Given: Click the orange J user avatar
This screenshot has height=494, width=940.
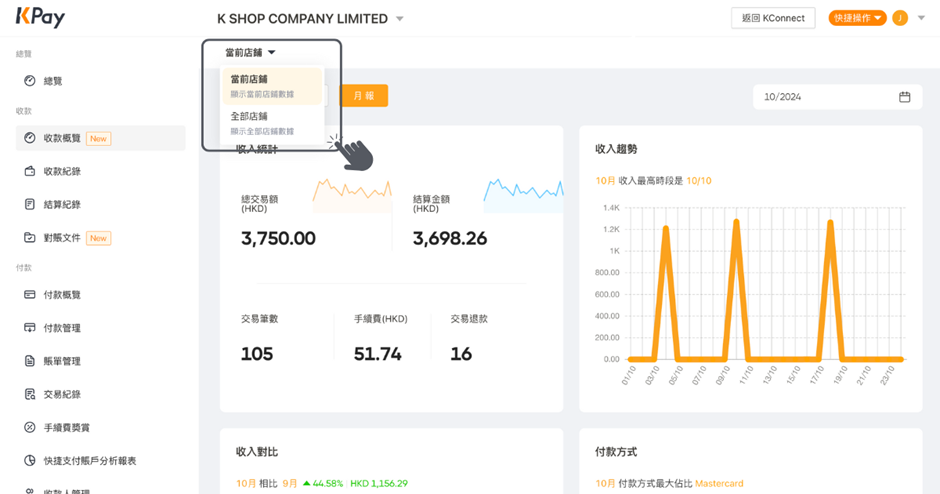Looking at the screenshot, I should pos(900,18).
